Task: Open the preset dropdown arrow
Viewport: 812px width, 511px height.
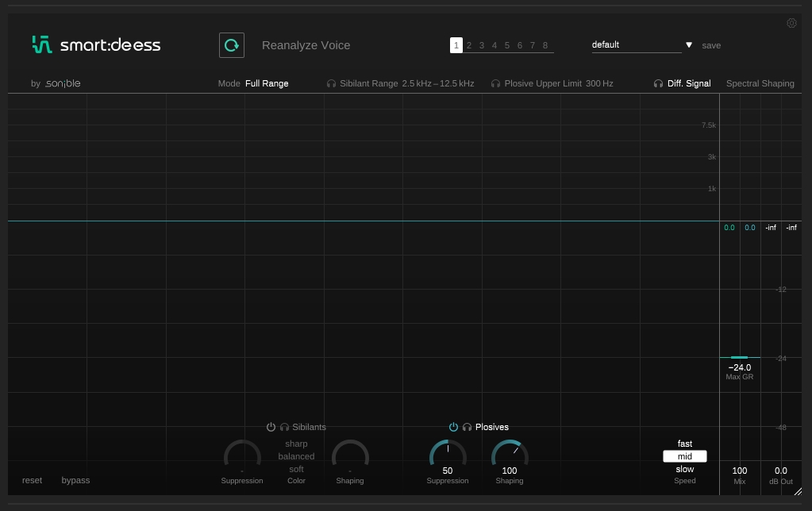Action: tap(689, 45)
